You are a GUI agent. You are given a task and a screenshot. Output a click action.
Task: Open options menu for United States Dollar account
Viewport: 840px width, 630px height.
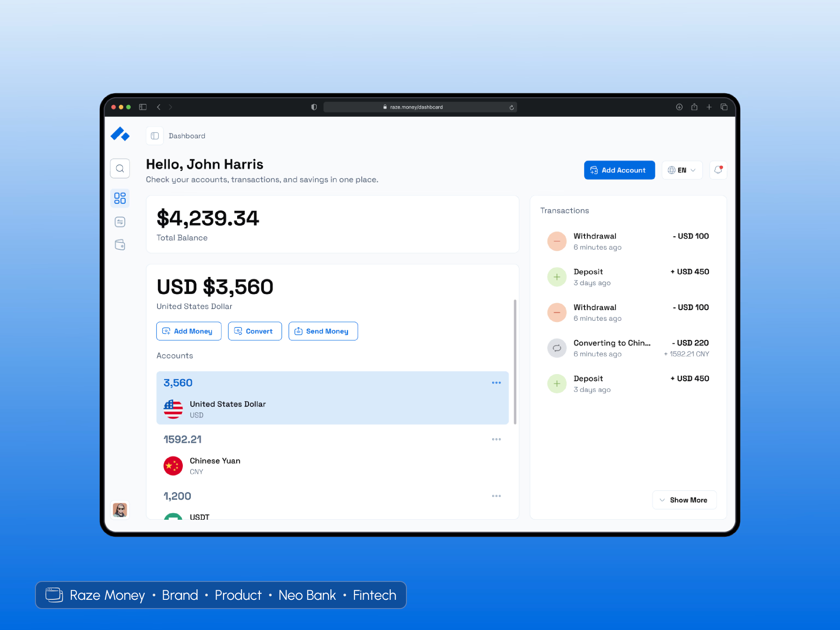click(x=496, y=383)
